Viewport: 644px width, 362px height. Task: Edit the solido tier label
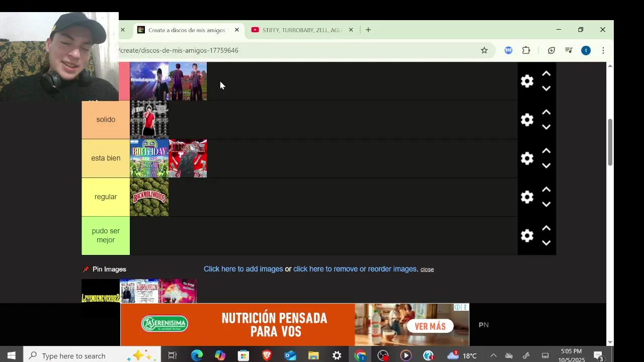click(x=106, y=120)
